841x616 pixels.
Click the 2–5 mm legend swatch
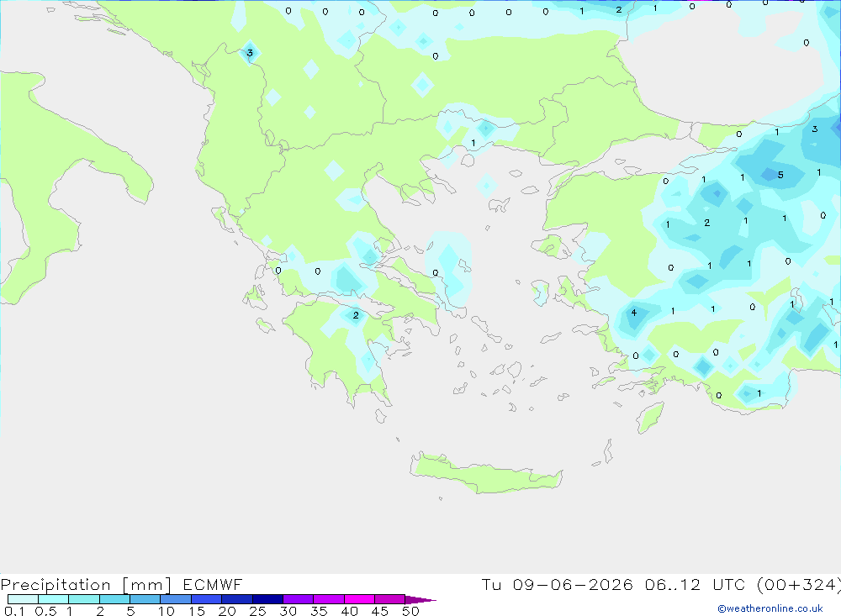tap(114, 599)
